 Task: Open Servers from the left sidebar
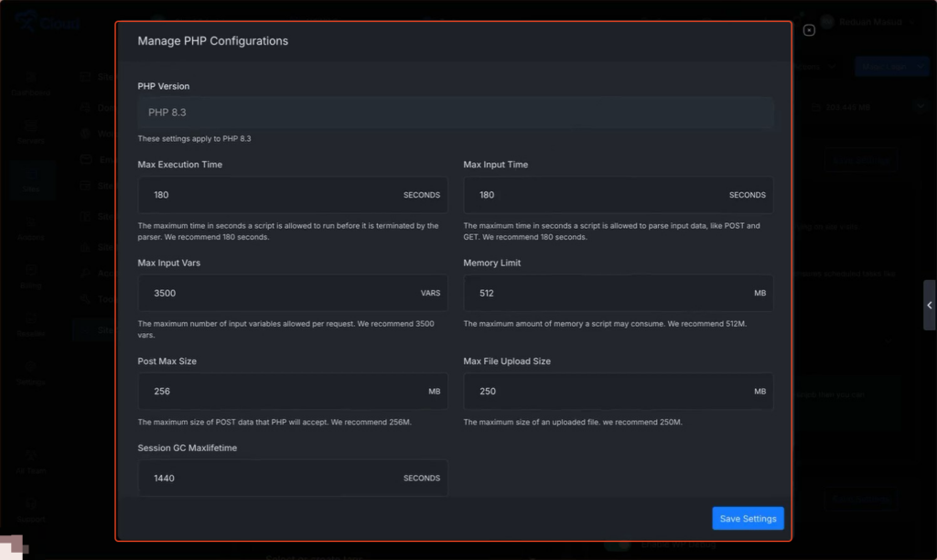point(31,132)
